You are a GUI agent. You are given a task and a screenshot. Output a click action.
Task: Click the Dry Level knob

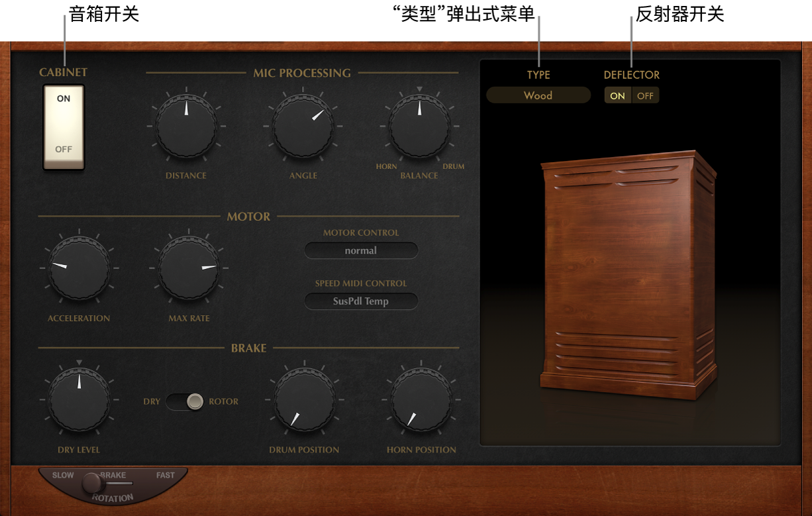[x=79, y=400]
